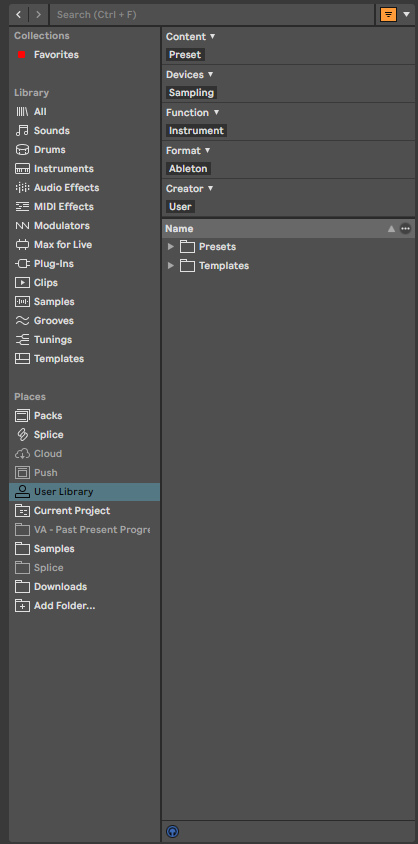
Task: Click the Add Folder... plus icon
Action: [x=22, y=606]
